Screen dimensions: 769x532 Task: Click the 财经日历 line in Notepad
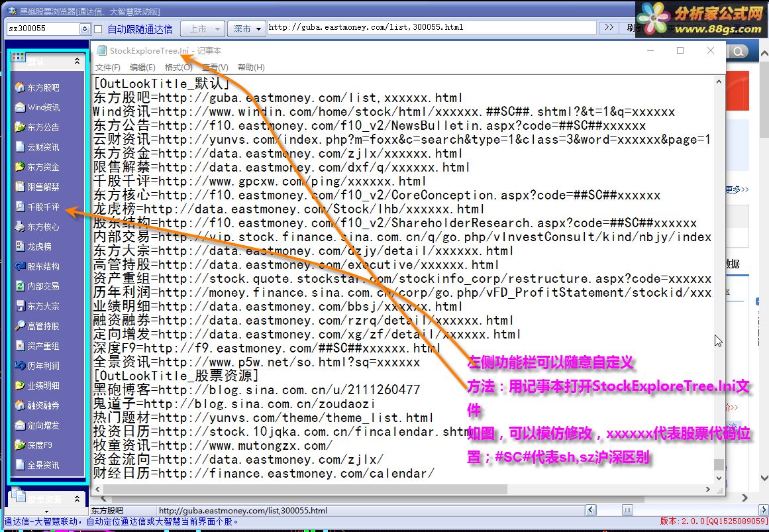point(264,474)
